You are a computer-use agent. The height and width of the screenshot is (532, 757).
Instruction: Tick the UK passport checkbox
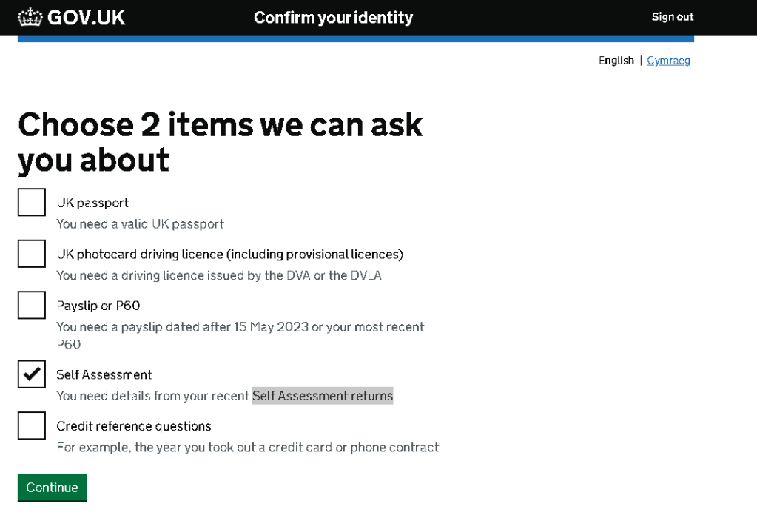coord(32,202)
